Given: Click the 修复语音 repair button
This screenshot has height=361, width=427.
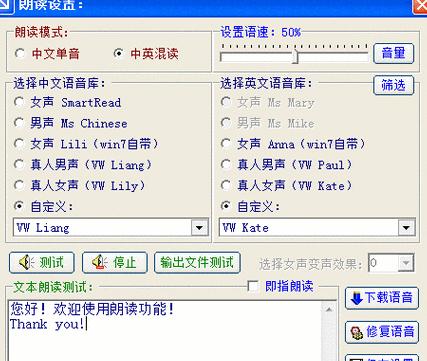Looking at the screenshot, I should (382, 332).
